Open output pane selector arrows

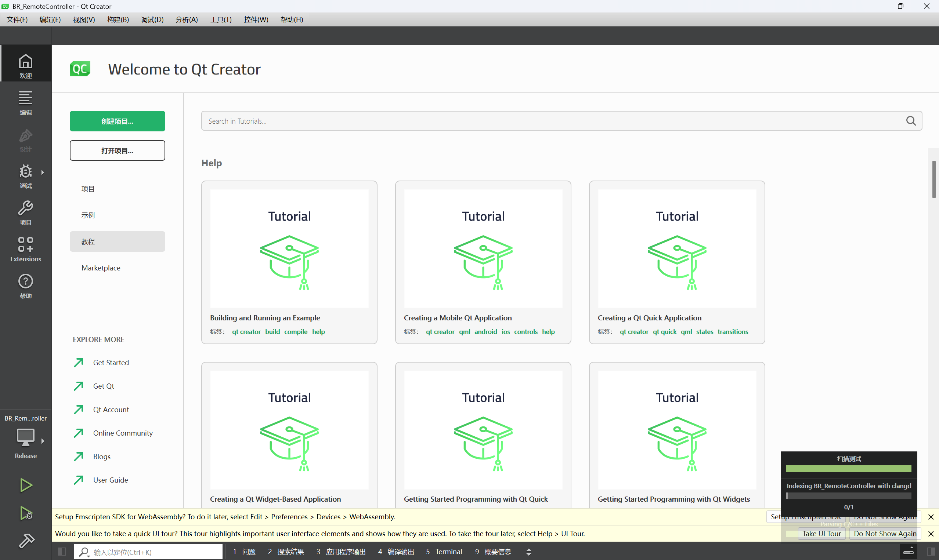pyautogui.click(x=528, y=552)
